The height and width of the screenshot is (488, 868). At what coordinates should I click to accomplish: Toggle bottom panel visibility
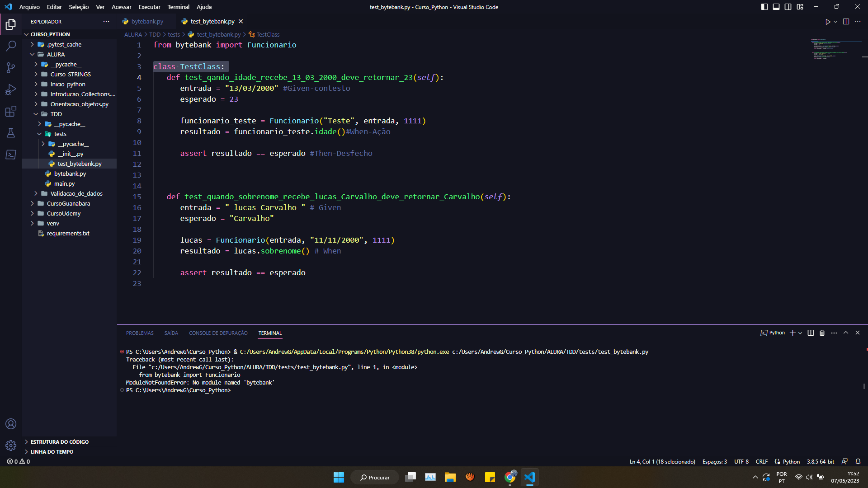pos(776,7)
